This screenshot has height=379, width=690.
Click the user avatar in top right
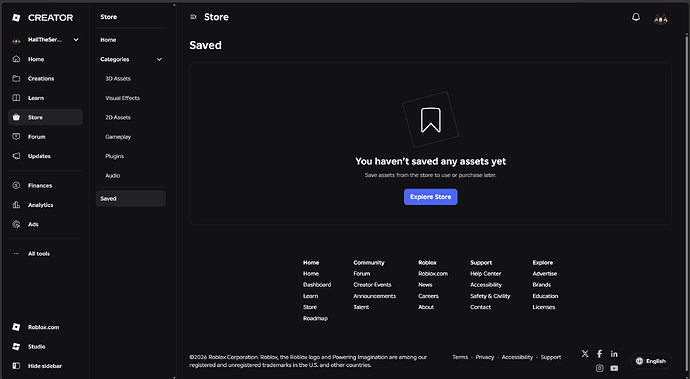(x=661, y=18)
